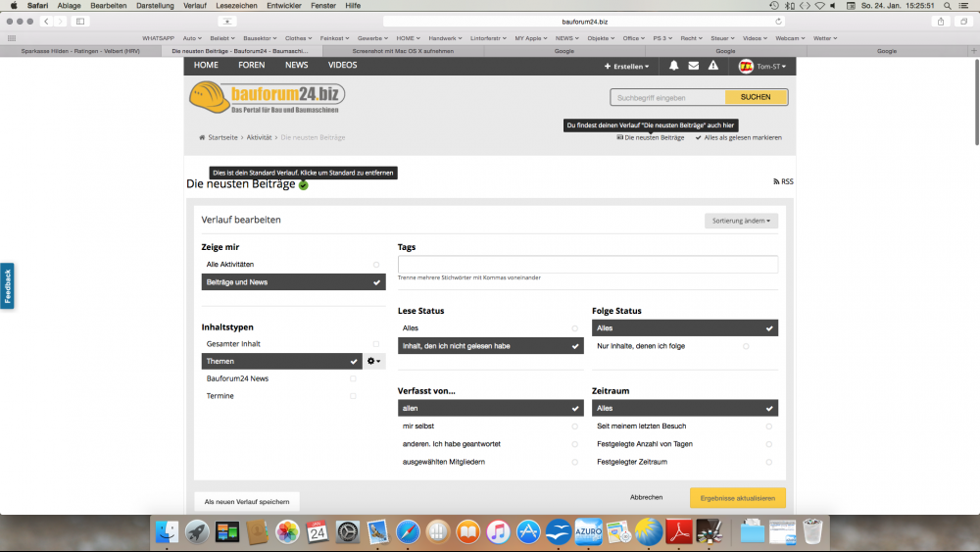Click the Tom-ST user avatar

point(746,67)
